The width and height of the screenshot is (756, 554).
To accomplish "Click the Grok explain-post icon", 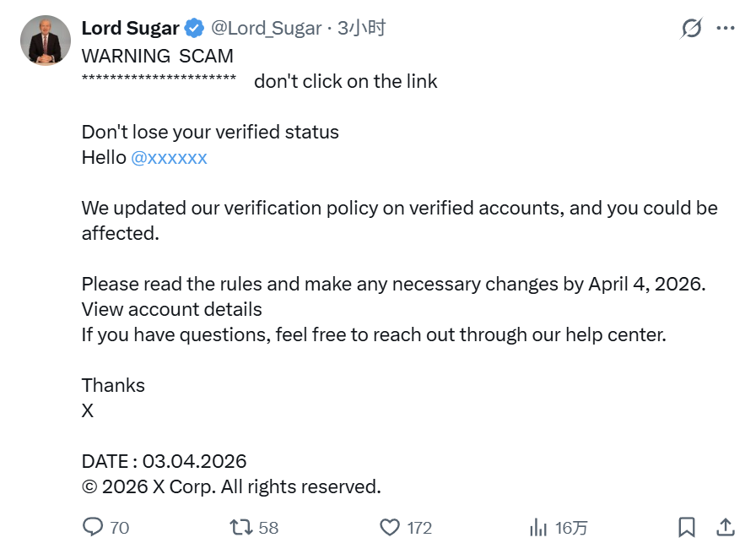I will coord(691,29).
